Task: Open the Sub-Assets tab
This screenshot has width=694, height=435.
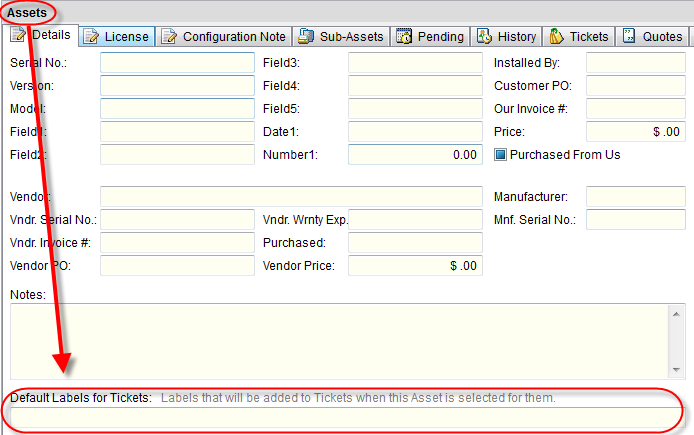Action: [x=351, y=37]
